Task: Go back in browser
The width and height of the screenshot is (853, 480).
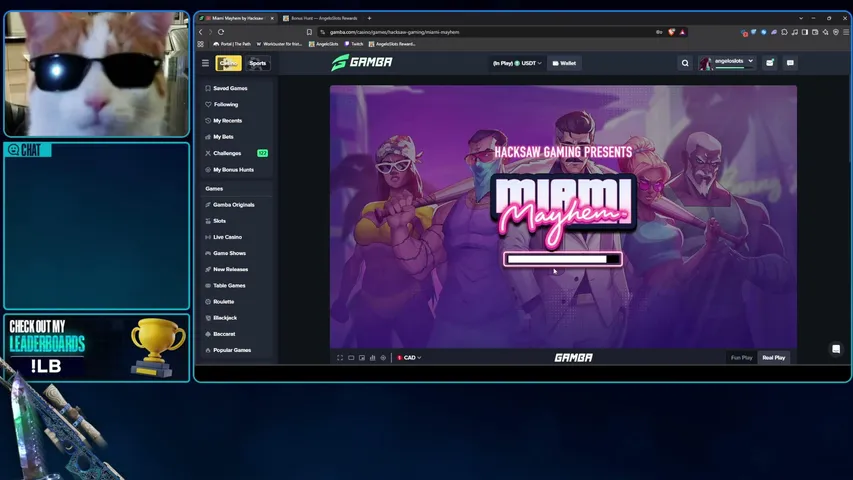Action: click(x=200, y=32)
